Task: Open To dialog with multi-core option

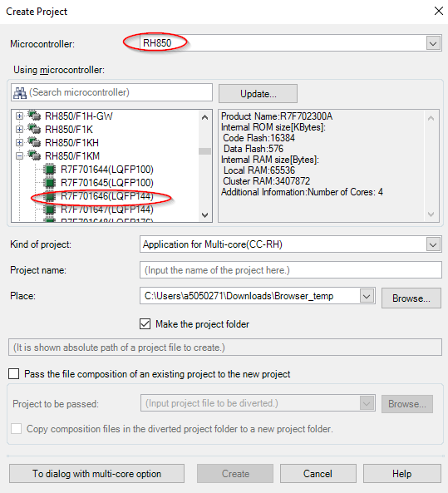Action: 96,474
